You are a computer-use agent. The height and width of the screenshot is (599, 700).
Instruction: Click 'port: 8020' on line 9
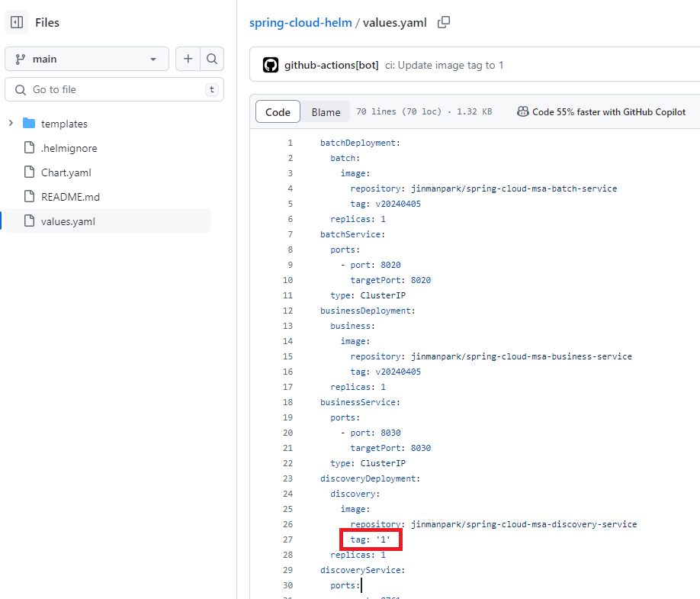point(375,265)
